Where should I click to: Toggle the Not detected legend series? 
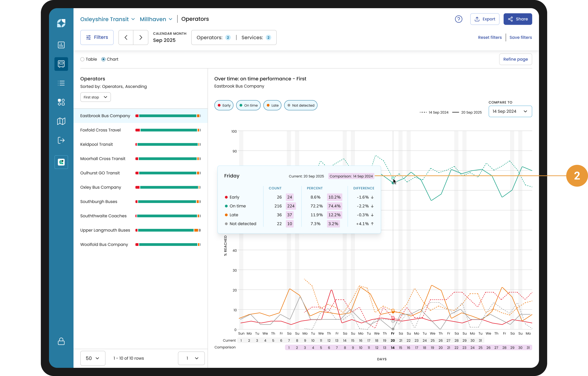301,105
